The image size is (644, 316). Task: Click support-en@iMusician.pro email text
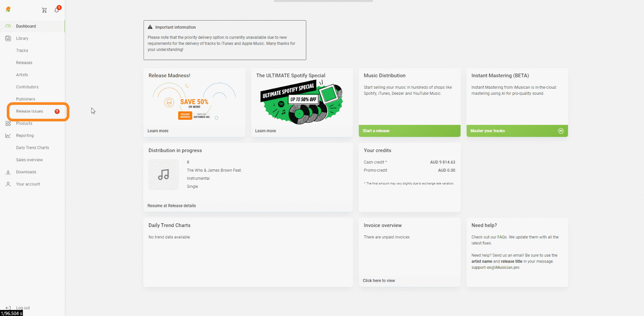click(x=495, y=267)
